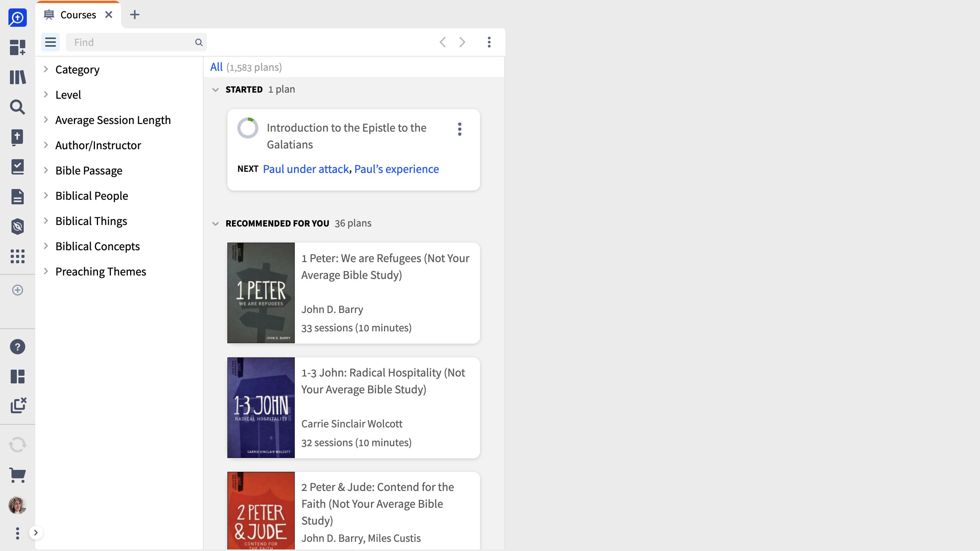The height and width of the screenshot is (551, 980).
Task: Click the Carrie Sinclair Wolcott author text
Action: (x=352, y=424)
